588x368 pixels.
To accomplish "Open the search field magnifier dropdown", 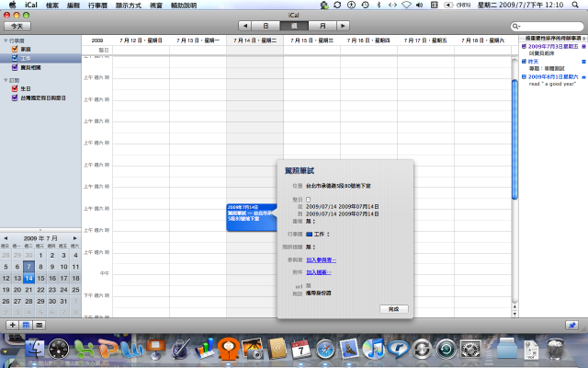I will pyautogui.click(x=516, y=26).
